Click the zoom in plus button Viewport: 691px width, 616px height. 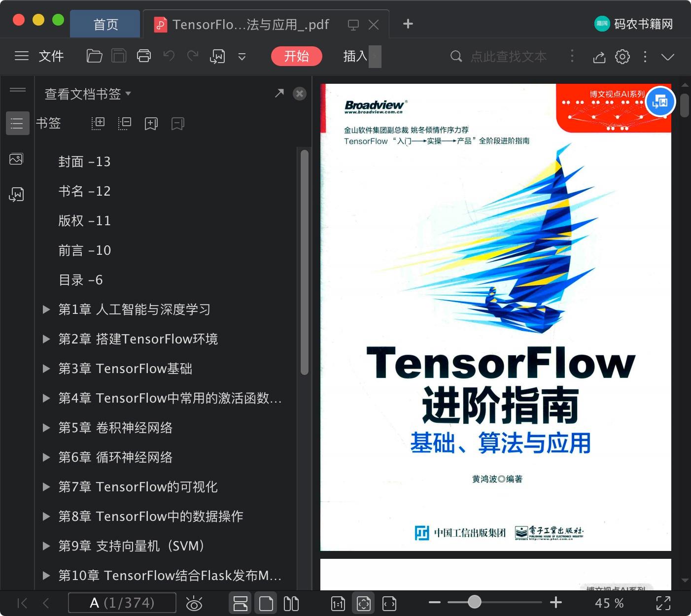(556, 602)
